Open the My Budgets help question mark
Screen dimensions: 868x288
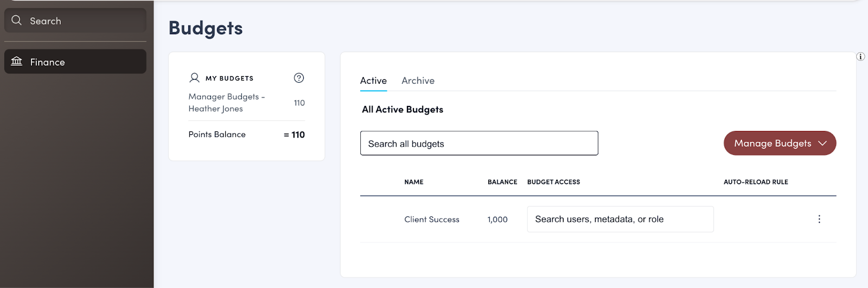click(299, 78)
